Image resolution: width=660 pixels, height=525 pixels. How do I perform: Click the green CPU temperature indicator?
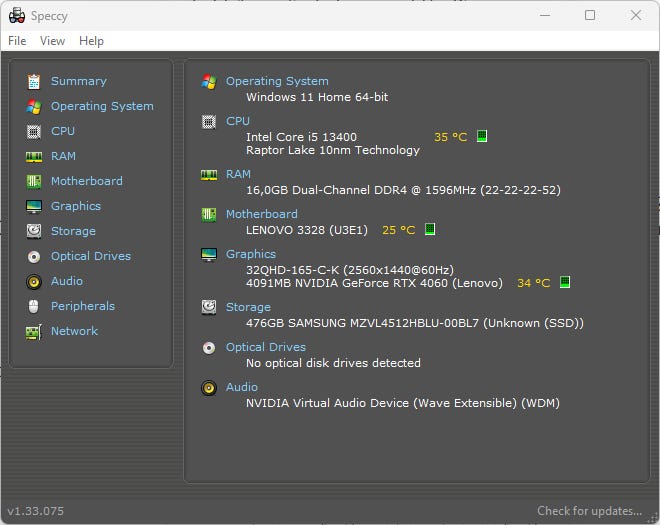(482, 136)
